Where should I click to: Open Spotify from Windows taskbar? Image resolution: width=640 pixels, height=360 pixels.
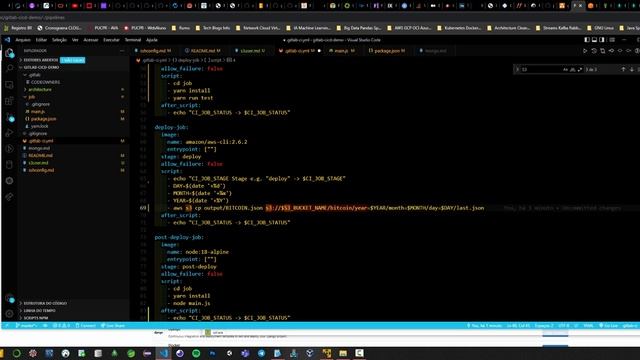click(196, 353)
